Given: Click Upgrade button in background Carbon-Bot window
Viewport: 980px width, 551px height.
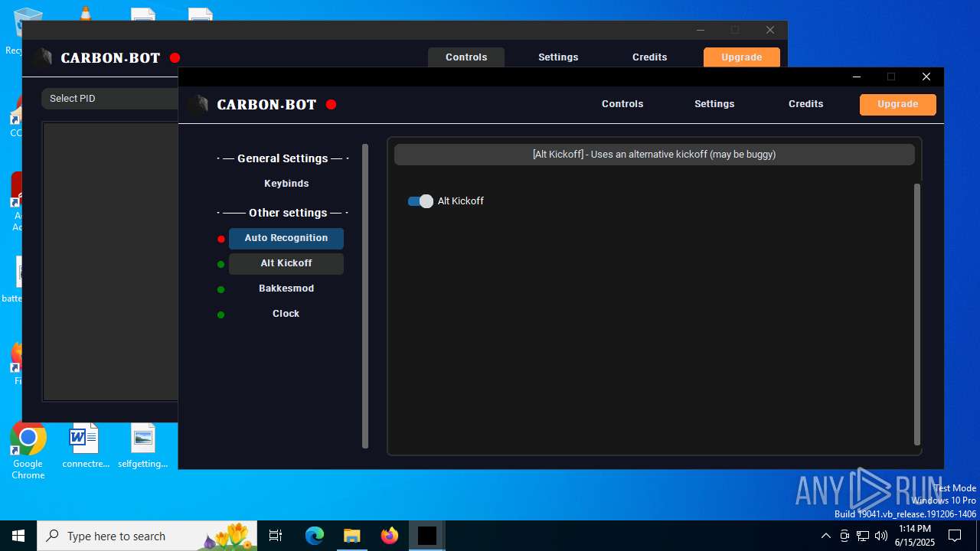Looking at the screenshot, I should point(742,57).
